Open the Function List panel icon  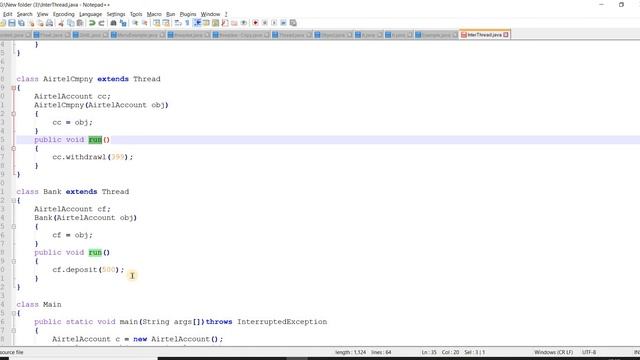point(224,23)
